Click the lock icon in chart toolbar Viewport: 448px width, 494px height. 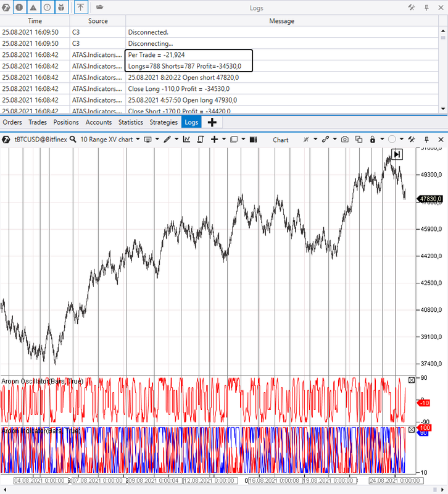(373, 140)
